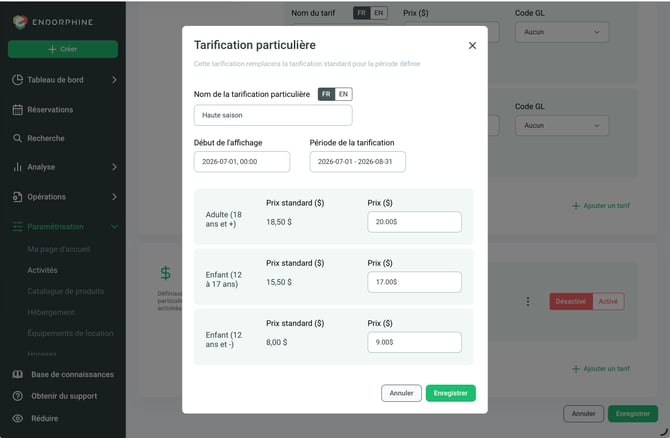The width and height of the screenshot is (670, 438).
Task: Switch dialog name language to FR
Action: pos(326,94)
